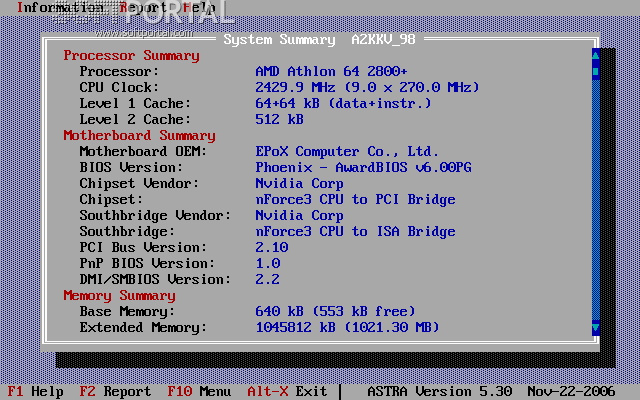Click the Processor Summary heading
This screenshot has height=400, width=640.
coord(131,56)
